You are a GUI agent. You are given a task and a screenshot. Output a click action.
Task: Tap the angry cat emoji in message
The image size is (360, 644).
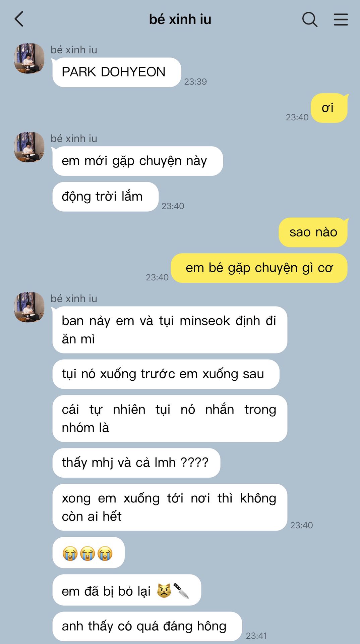164,590
